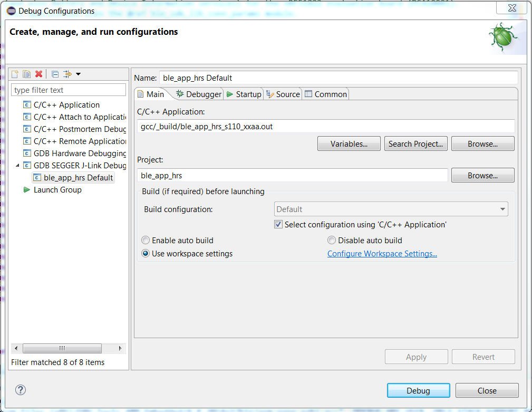Viewport: 532px width, 412px height.
Task: Click the icon beside GDB Hardware Debugging
Action: pyautogui.click(x=27, y=153)
